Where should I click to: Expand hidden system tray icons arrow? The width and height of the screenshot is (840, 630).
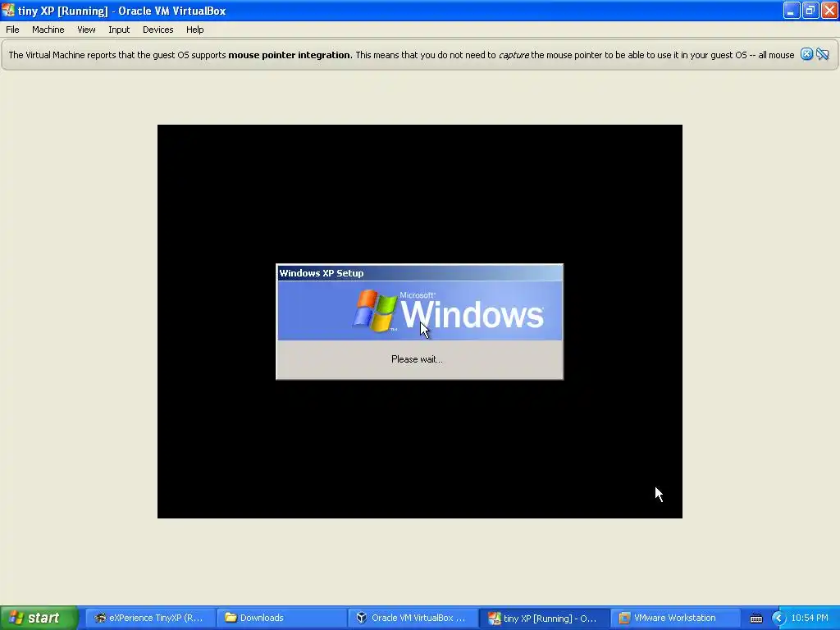[x=778, y=618]
